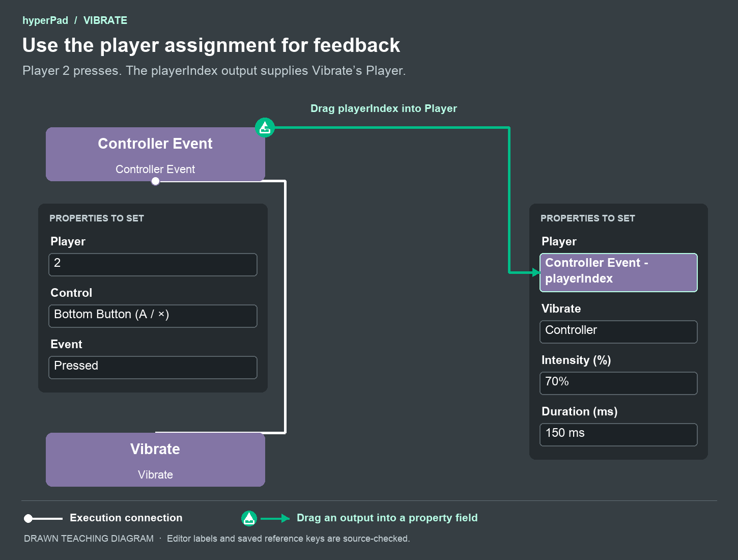Click the VIBRATE breadcrumb item
This screenshot has width=738, height=560.
[x=105, y=20]
